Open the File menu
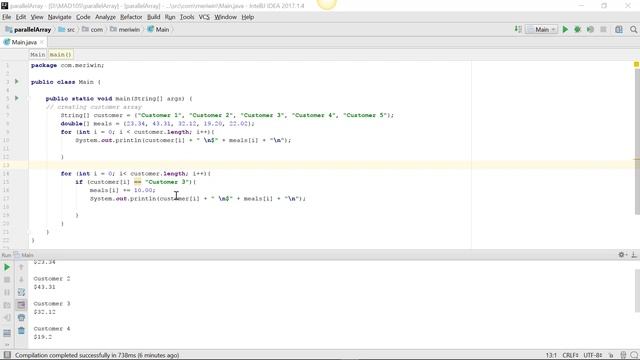Viewport: 640px width, 360px height. tap(7, 17)
